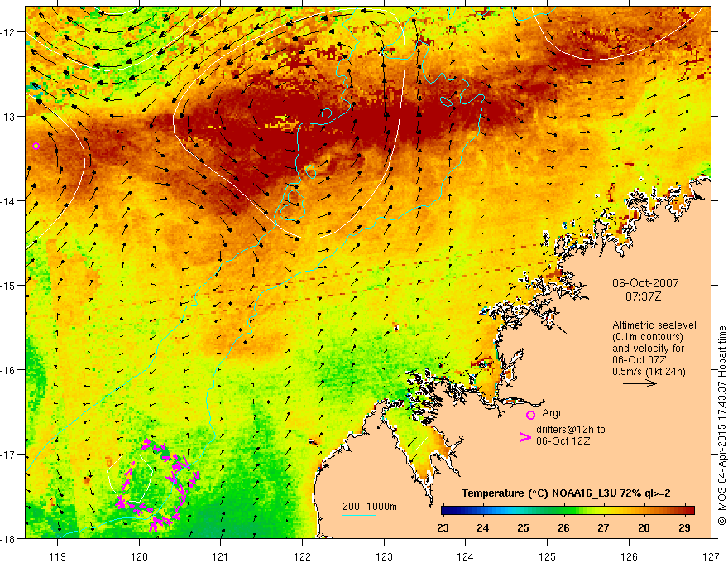The width and height of the screenshot is (728, 563).
Task: Click the longitude axis label '125'
Action: (x=548, y=556)
